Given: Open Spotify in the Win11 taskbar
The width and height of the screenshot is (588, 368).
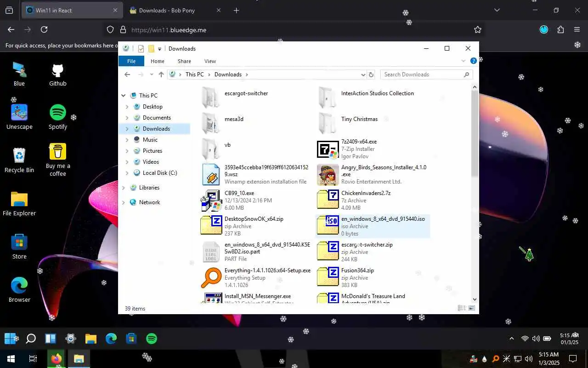Looking at the screenshot, I should point(152,339).
